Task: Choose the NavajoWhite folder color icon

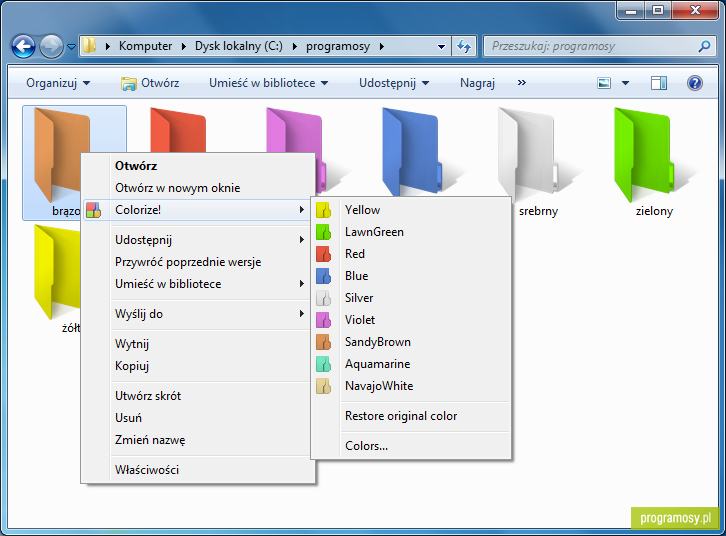Action: tap(324, 386)
